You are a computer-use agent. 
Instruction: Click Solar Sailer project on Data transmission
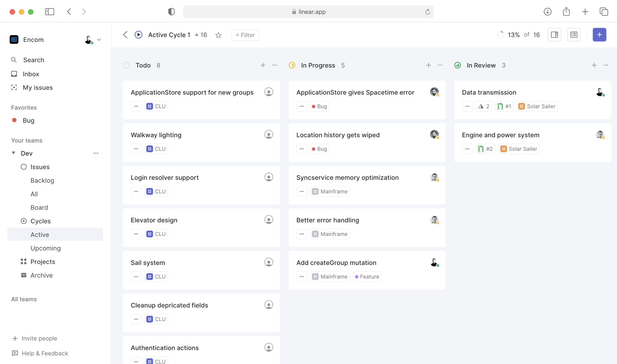pos(537,106)
